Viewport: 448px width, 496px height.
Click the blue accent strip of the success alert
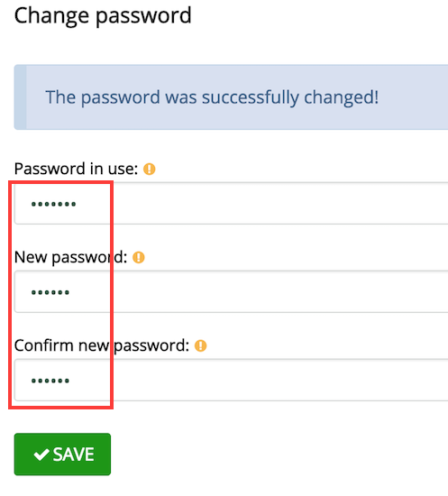coord(20,97)
